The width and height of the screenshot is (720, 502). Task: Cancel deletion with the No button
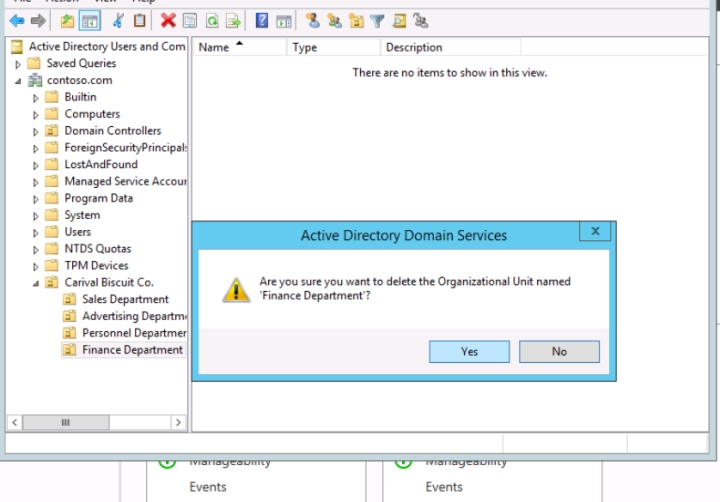coord(559,351)
